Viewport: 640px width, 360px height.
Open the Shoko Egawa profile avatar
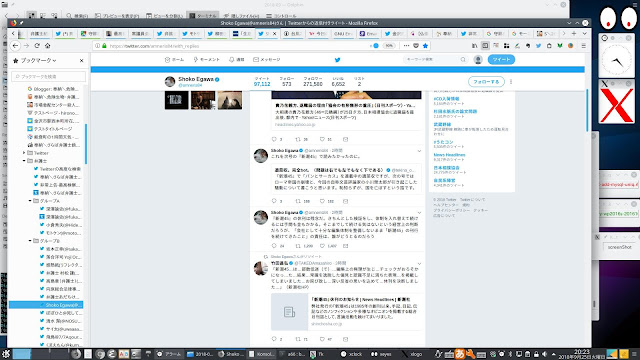(x=170, y=82)
